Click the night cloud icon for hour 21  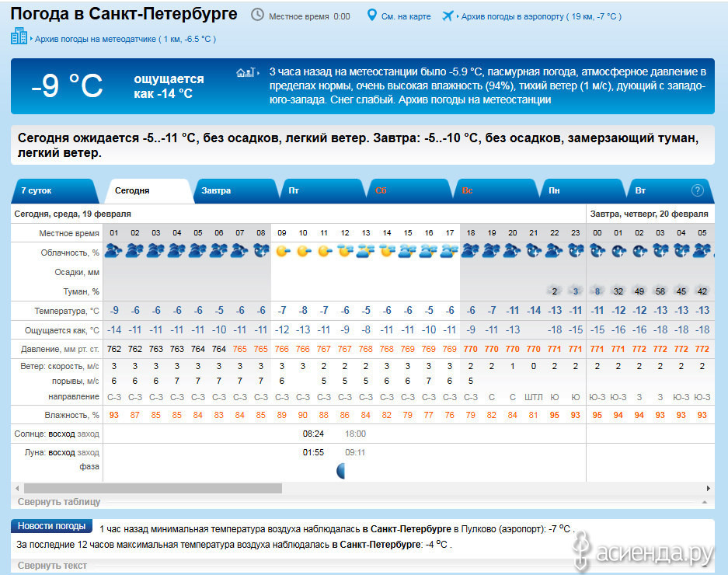point(534,251)
